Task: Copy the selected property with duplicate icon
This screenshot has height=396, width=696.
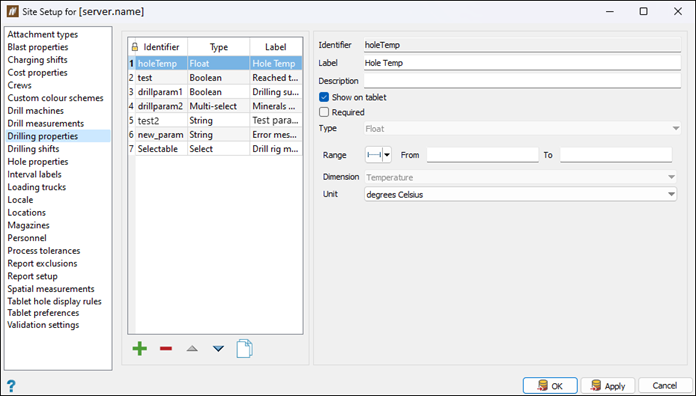Action: pos(245,348)
